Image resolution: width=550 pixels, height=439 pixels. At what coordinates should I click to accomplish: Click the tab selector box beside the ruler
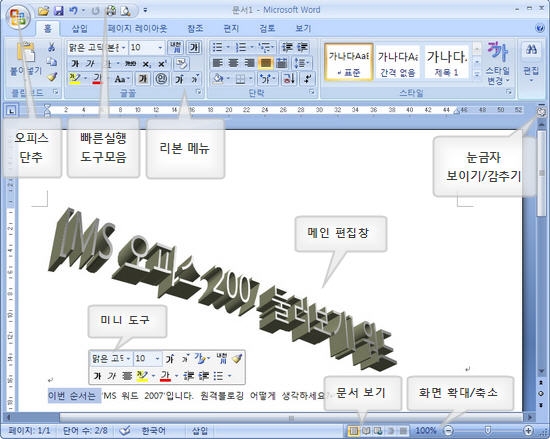click(x=11, y=112)
